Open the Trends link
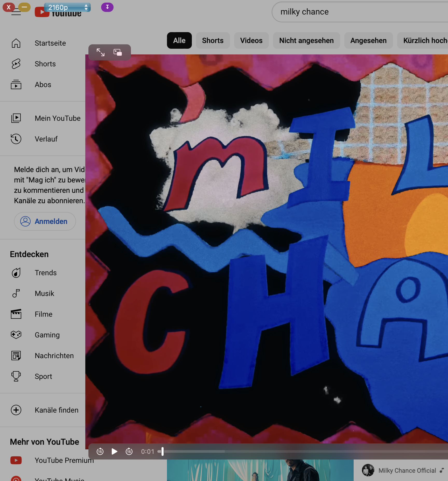 46,273
